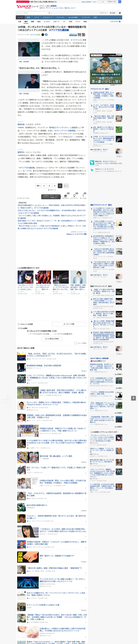Click the マイページ button

103,13
